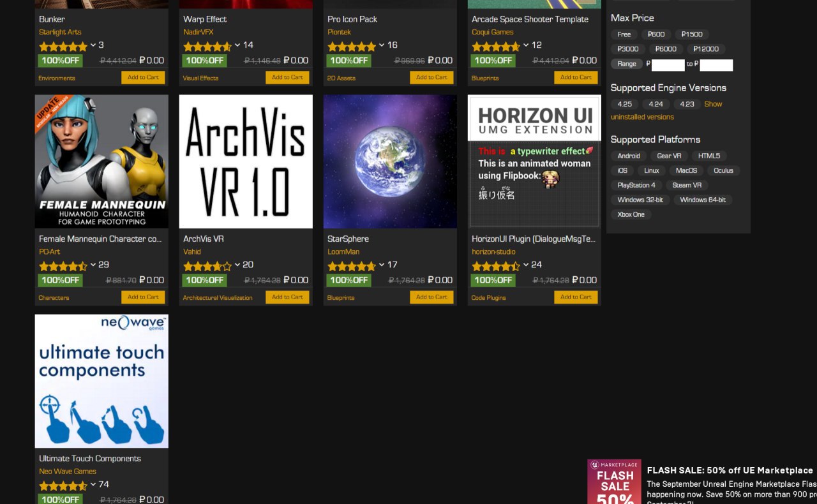Screen dimensions: 817x504
Task: Select ₱1500 max price filter
Action: pyautogui.click(x=692, y=34)
